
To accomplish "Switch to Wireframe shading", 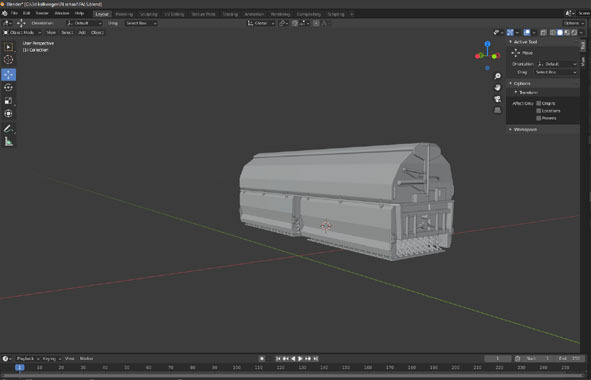I will [553, 33].
